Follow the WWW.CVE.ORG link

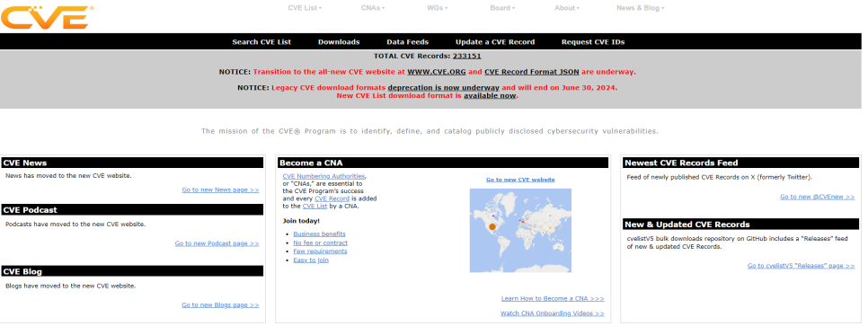click(x=437, y=72)
